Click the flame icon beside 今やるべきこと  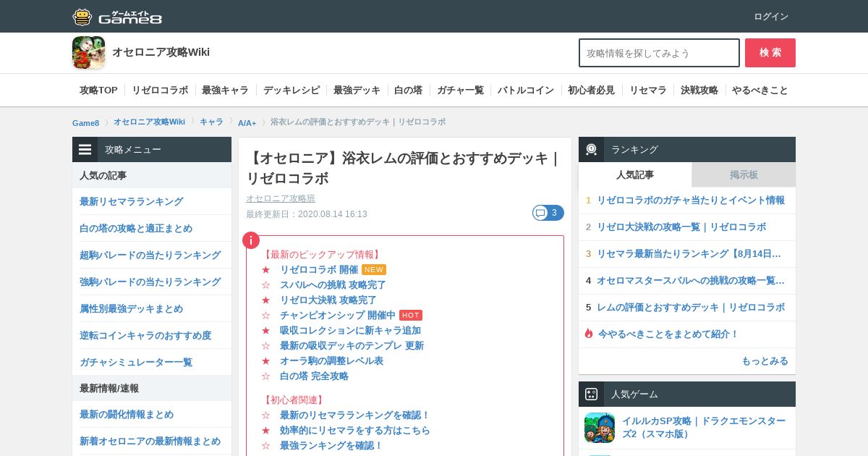pyautogui.click(x=589, y=334)
